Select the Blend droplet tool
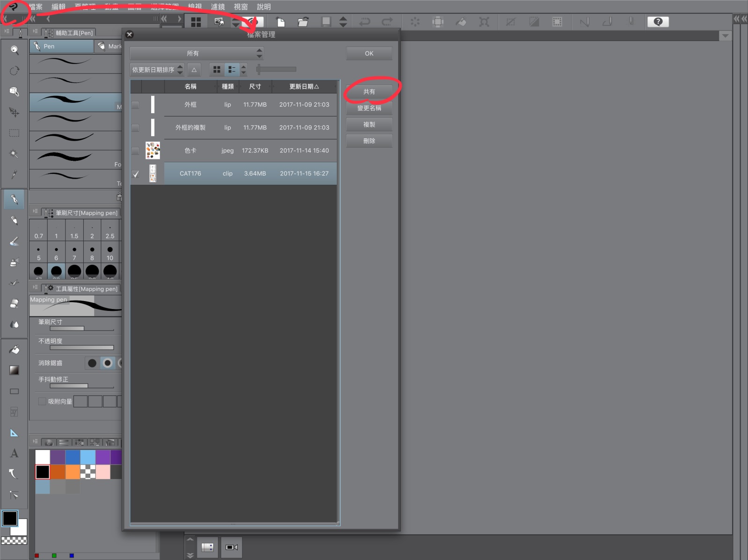The width and height of the screenshot is (748, 560). (x=15, y=324)
